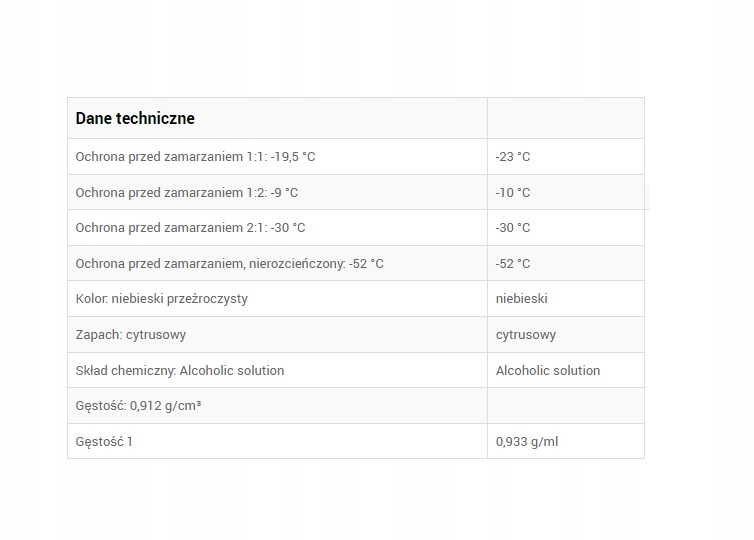Click the right-column -52 °C value cell

pyautogui.click(x=513, y=264)
